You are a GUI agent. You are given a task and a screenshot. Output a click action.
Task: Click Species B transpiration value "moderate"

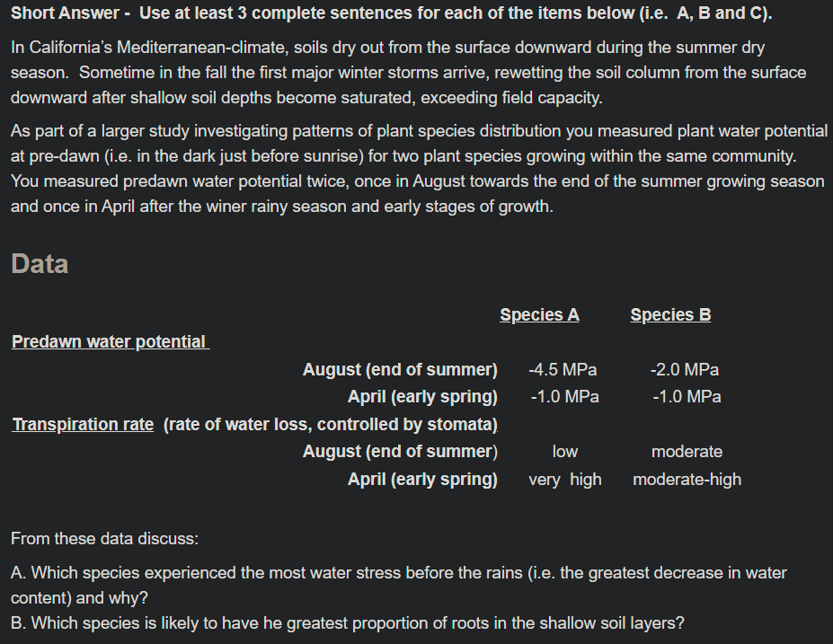pyautogui.click(x=687, y=452)
